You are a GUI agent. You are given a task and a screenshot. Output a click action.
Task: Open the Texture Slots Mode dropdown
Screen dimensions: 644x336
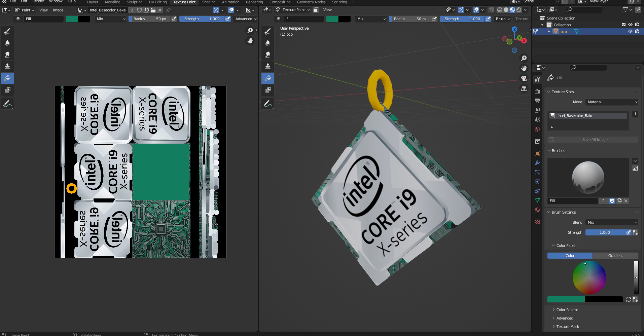[x=612, y=102]
